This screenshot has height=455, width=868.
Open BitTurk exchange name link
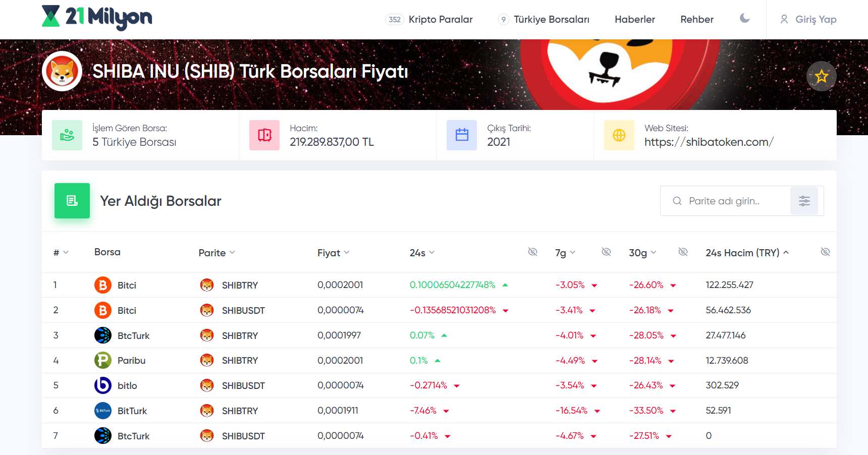point(132,411)
